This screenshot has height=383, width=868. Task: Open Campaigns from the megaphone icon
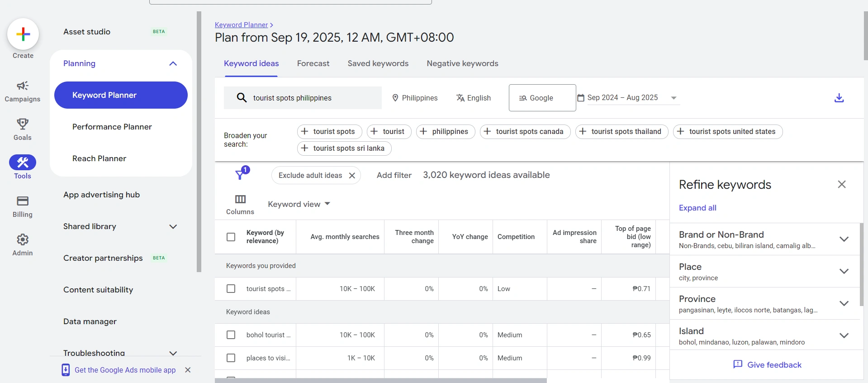click(x=23, y=86)
